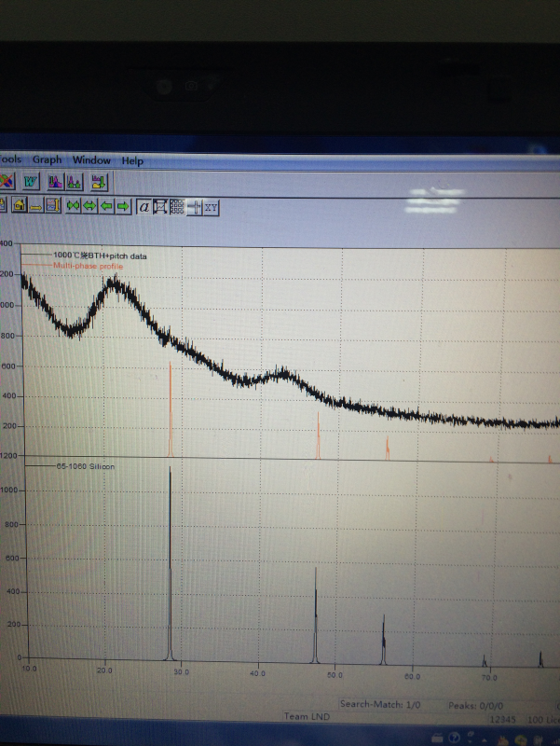Open the Tools menu
Viewport: 560px width, 746px height.
point(10,159)
